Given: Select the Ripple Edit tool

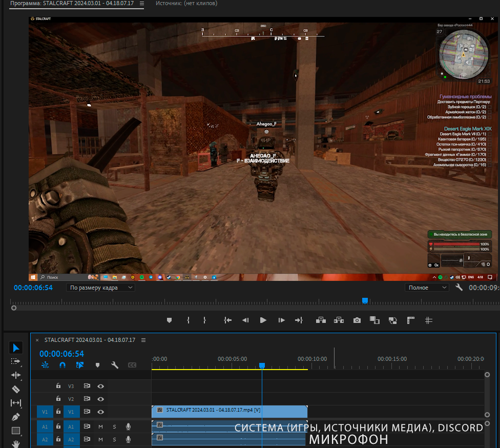Looking at the screenshot, I should click(15, 375).
